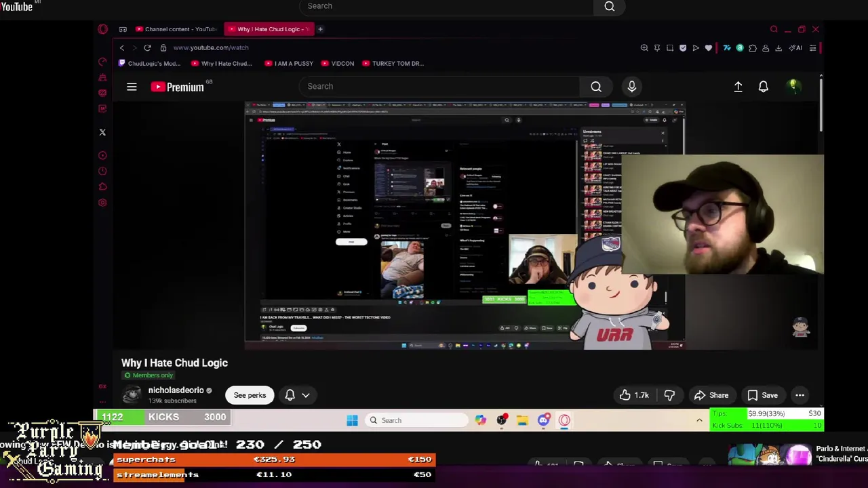Open browser search magnifier near window controls
The image size is (868, 488).
click(774, 29)
